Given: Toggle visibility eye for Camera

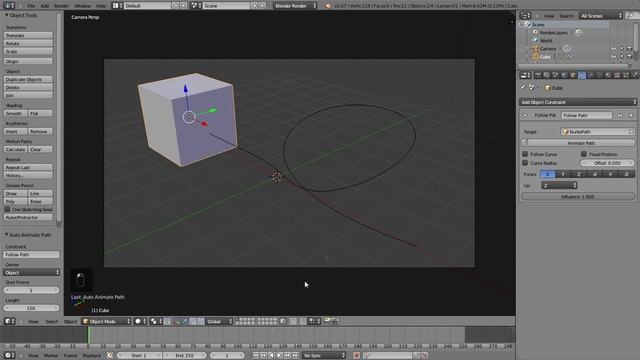Looking at the screenshot, I should pos(613,49).
